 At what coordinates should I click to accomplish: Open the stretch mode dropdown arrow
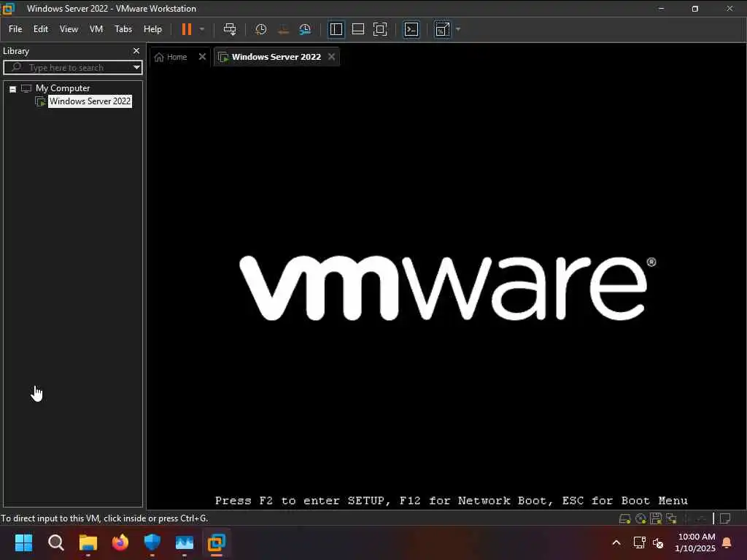[x=458, y=29]
